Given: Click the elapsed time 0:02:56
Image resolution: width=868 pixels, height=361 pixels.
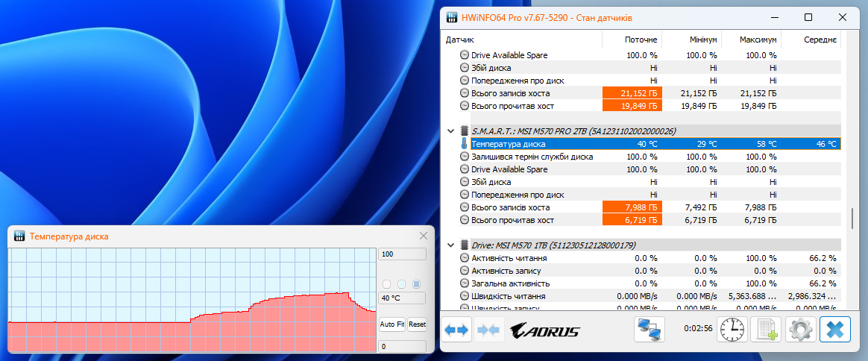Looking at the screenshot, I should 696,330.
